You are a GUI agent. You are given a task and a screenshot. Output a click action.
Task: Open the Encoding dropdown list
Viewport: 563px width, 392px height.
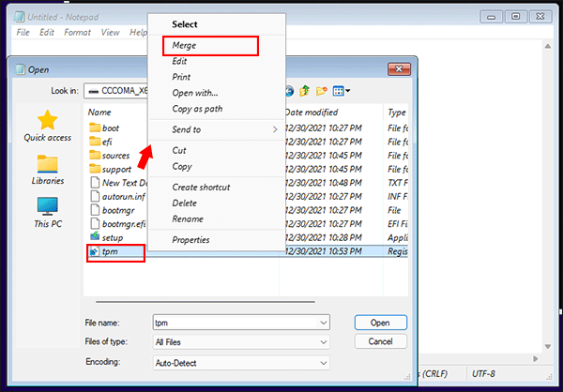[324, 363]
